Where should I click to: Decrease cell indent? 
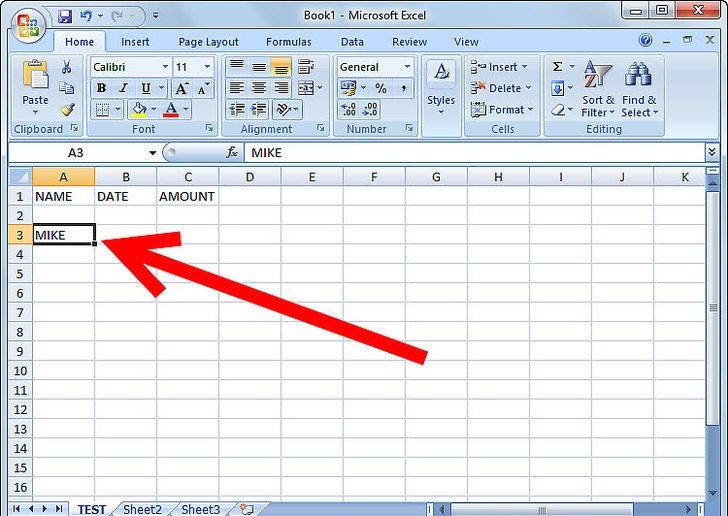click(x=237, y=110)
